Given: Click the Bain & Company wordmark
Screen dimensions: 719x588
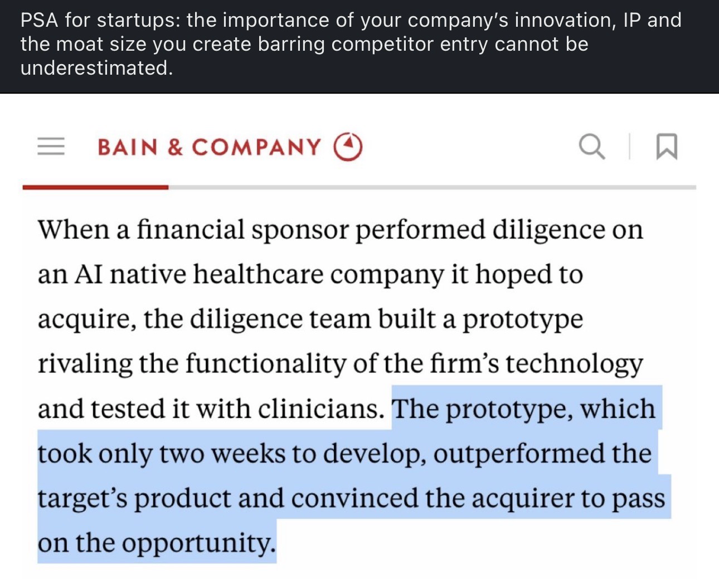Looking at the screenshot, I should pyautogui.click(x=209, y=147).
